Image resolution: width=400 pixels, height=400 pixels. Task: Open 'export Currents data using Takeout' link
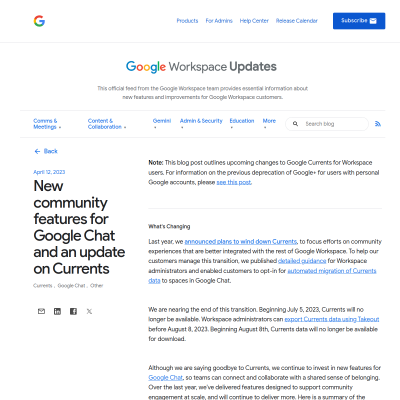tap(332, 319)
